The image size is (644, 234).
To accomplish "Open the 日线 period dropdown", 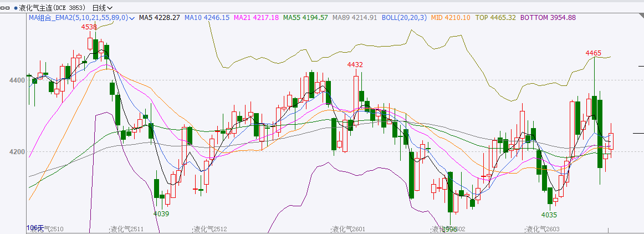I will [102, 8].
